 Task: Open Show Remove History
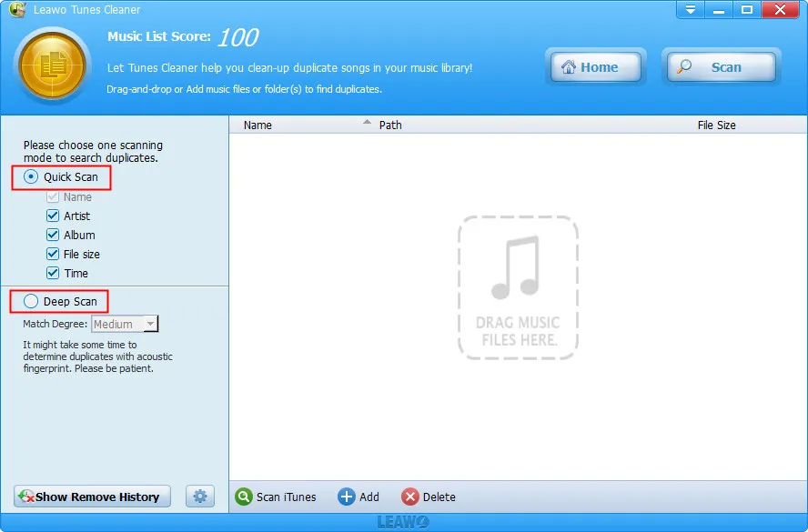(x=92, y=497)
